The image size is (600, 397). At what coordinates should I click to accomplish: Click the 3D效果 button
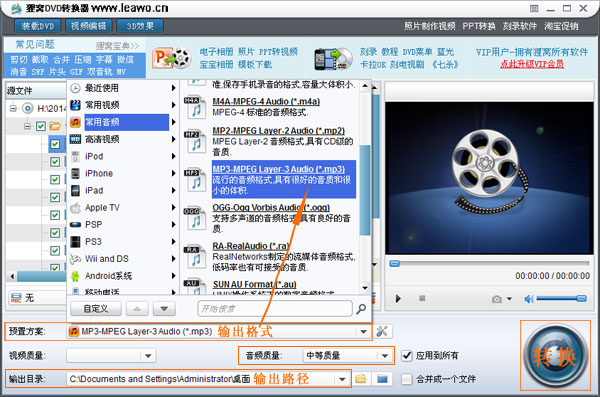click(x=140, y=26)
